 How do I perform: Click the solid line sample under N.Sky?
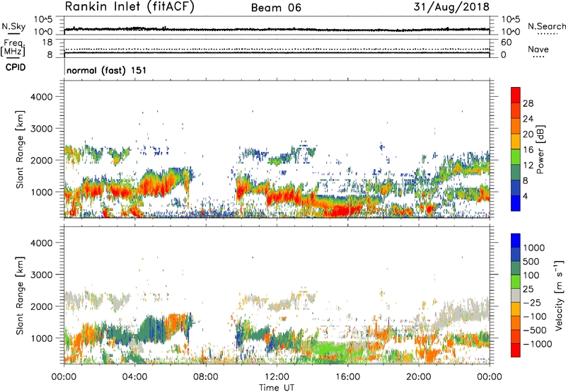click(x=13, y=33)
